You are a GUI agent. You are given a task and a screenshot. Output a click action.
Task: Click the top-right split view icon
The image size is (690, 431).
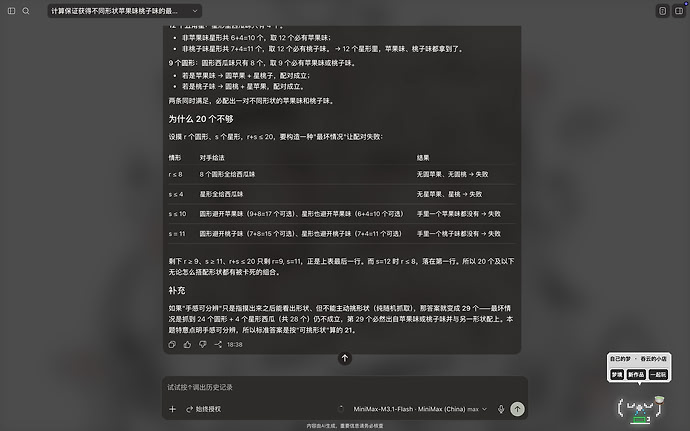(679, 11)
